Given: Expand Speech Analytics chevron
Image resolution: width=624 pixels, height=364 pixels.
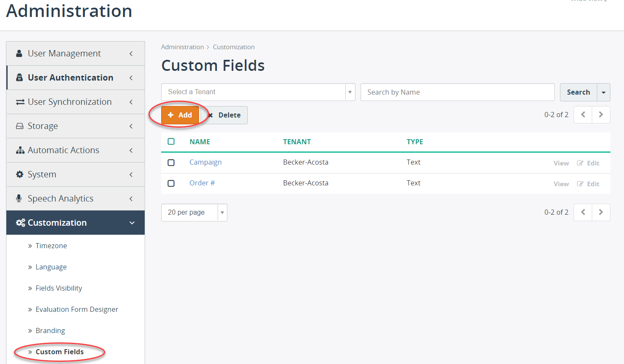Looking at the screenshot, I should pos(131,199).
